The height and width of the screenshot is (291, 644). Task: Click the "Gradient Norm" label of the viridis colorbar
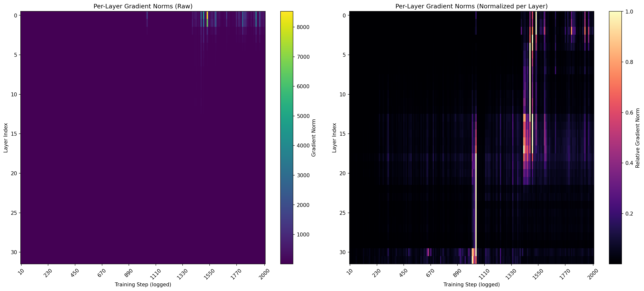(314, 137)
